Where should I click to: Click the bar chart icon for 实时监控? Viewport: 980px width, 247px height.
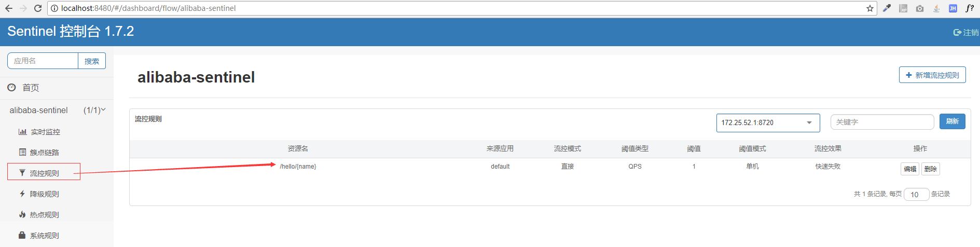click(x=22, y=132)
